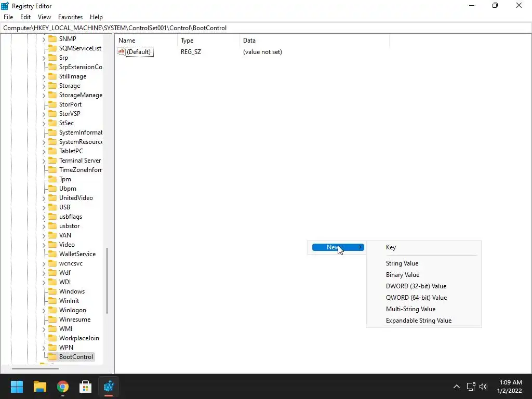The width and height of the screenshot is (532, 399).
Task: Open Microsoft Store from taskbar
Action: 86,387
